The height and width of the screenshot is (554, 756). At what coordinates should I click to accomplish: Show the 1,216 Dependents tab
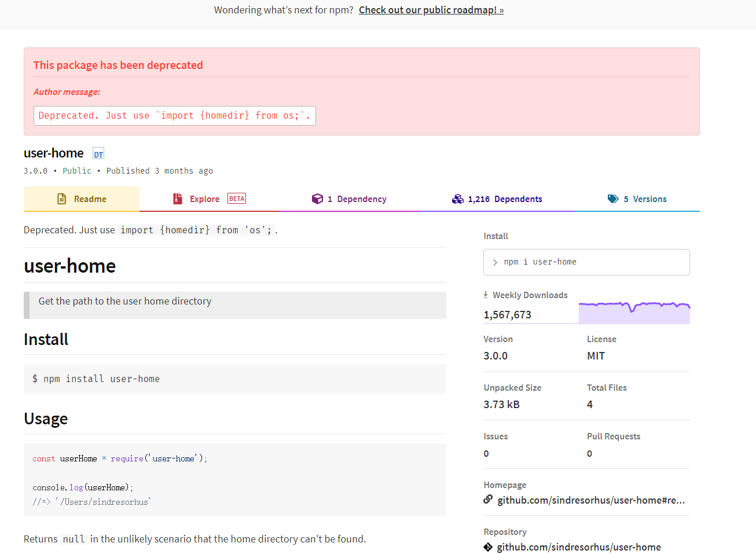(x=505, y=199)
